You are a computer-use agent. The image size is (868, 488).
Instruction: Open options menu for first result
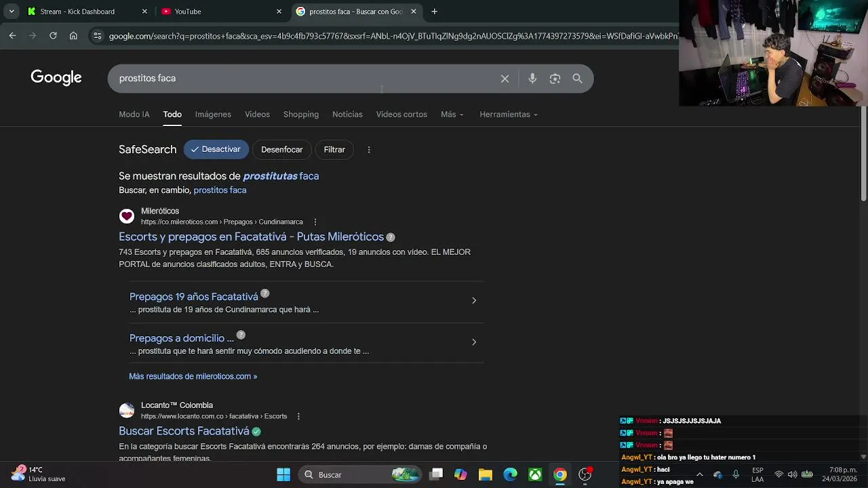click(315, 222)
